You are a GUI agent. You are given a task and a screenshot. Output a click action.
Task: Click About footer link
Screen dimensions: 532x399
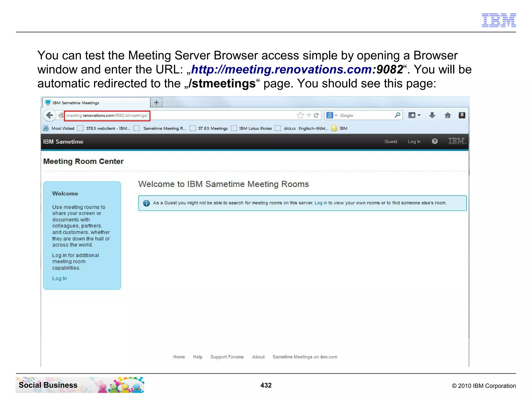coord(258,357)
